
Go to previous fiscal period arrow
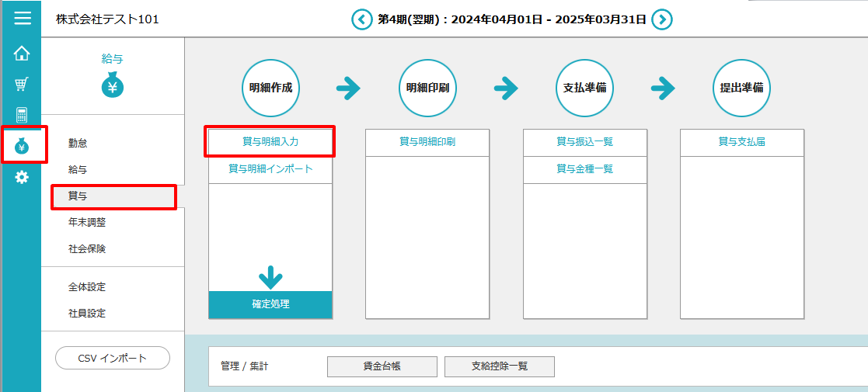click(361, 19)
